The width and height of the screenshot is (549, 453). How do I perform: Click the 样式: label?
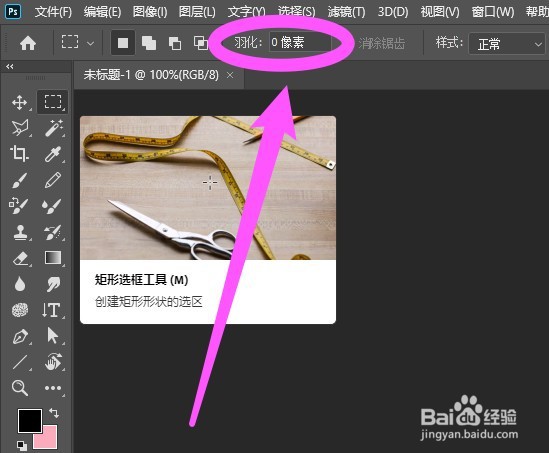(x=449, y=43)
